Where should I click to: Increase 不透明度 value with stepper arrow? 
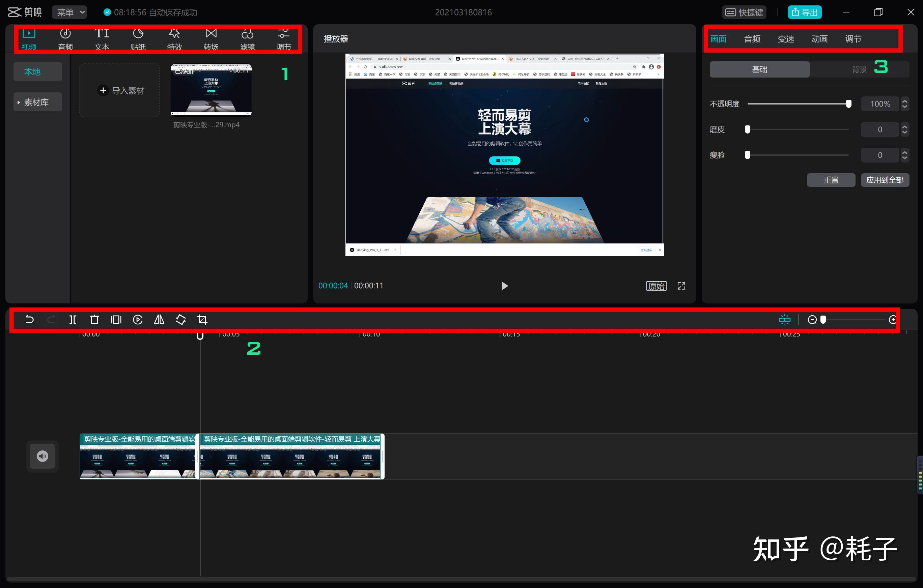click(x=904, y=101)
